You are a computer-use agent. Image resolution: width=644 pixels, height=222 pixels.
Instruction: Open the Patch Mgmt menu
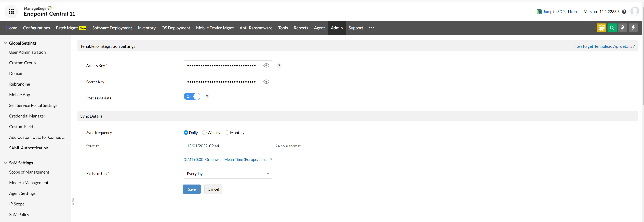67,28
